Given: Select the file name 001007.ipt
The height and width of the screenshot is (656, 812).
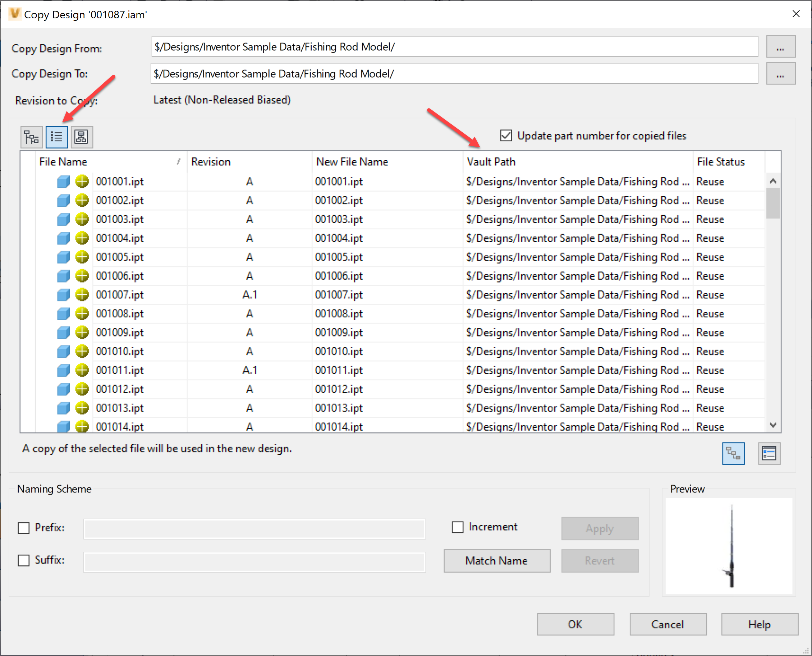Looking at the screenshot, I should point(119,295).
